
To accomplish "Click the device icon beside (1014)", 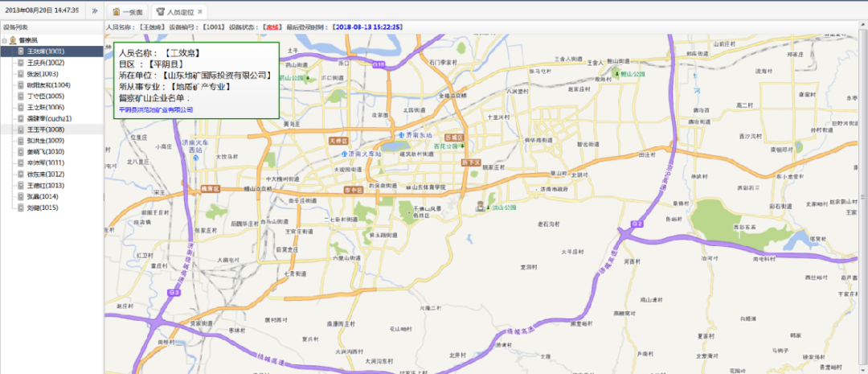I will pos(21,196).
